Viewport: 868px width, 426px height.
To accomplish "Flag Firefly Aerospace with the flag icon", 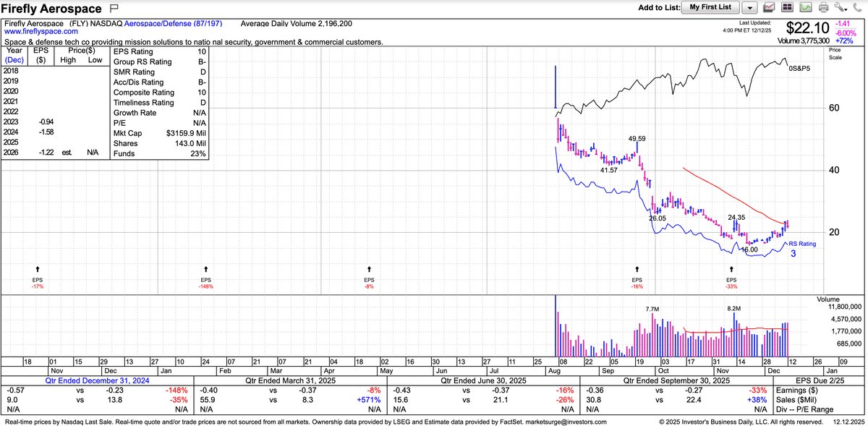I will coord(114,9).
